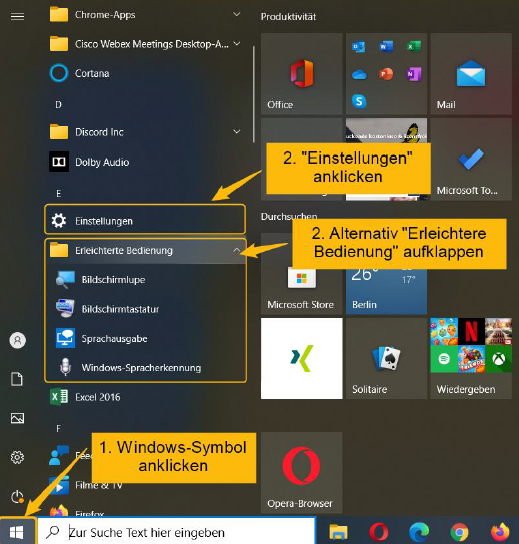Viewport: 519px width, 544px height.
Task: Click the taskbar search text field
Action: [176, 531]
